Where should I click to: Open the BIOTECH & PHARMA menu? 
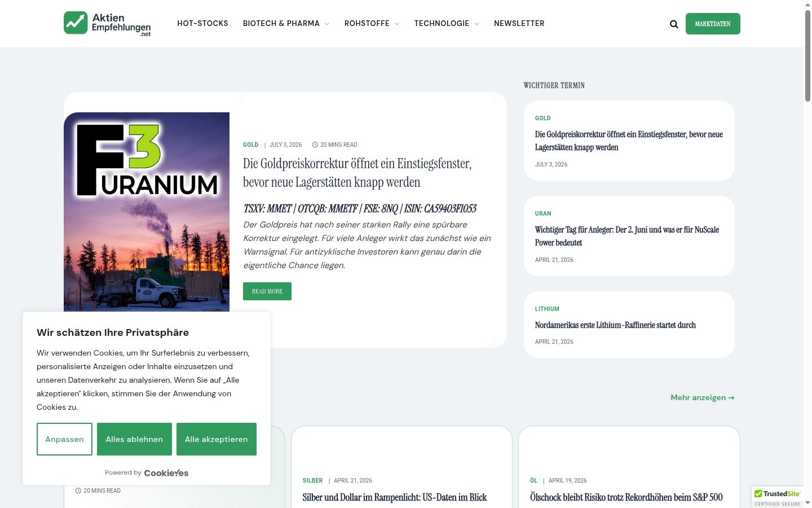(281, 23)
